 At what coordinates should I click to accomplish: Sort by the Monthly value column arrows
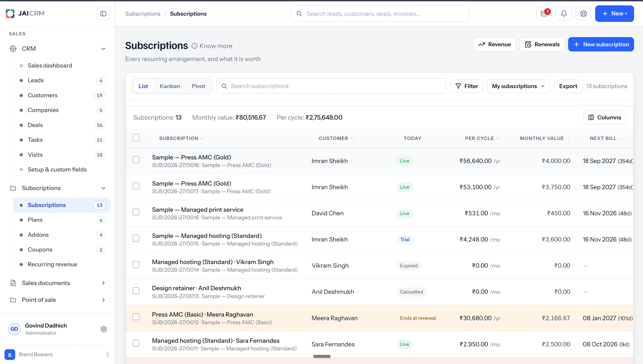click(568, 138)
